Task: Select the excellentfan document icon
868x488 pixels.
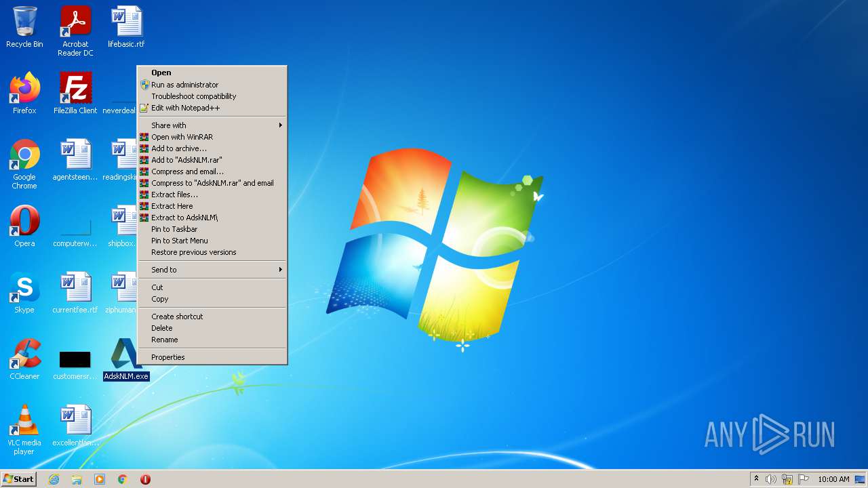Action: click(x=75, y=426)
